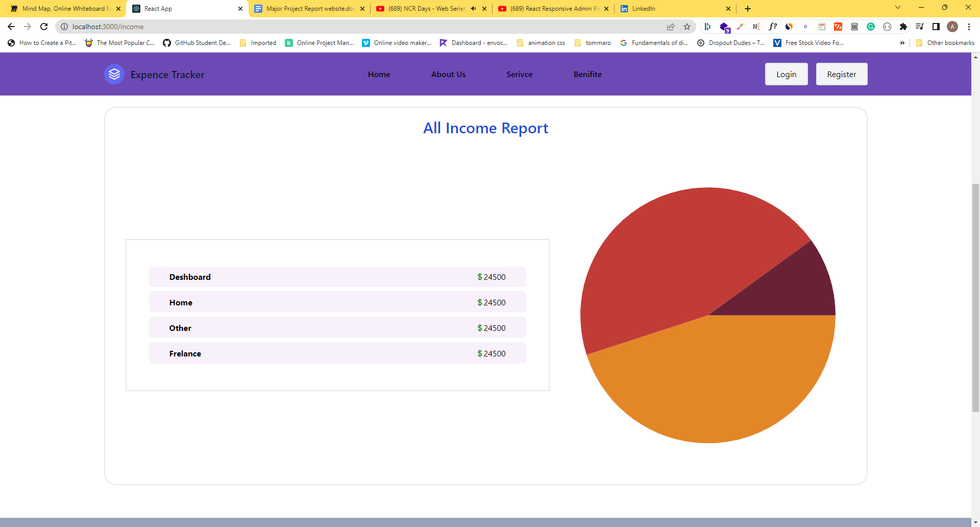This screenshot has width=980, height=527.
Task: Bookmark this page with the star icon
Action: click(687, 27)
